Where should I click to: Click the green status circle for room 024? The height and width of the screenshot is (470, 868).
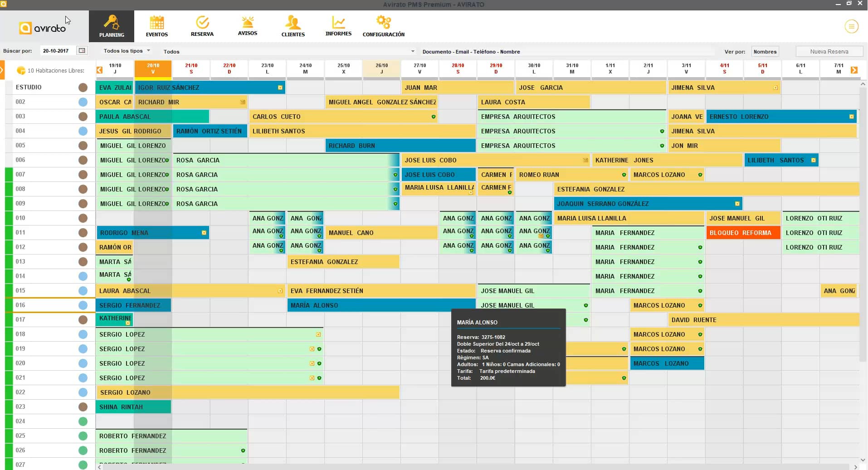83,421
